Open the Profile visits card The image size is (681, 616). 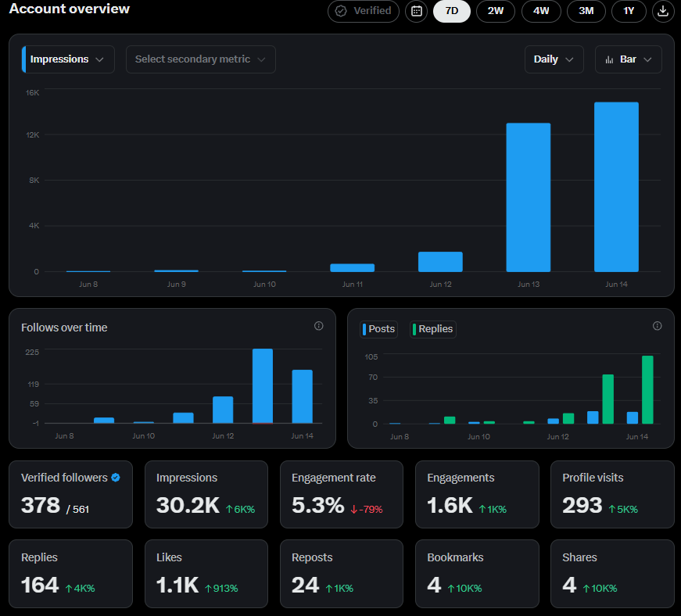click(x=612, y=495)
